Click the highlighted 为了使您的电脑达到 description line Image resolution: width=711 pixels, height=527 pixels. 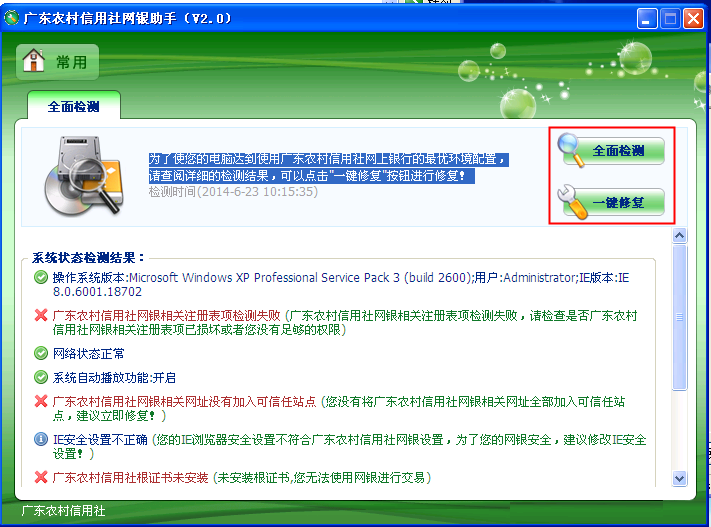[328, 159]
